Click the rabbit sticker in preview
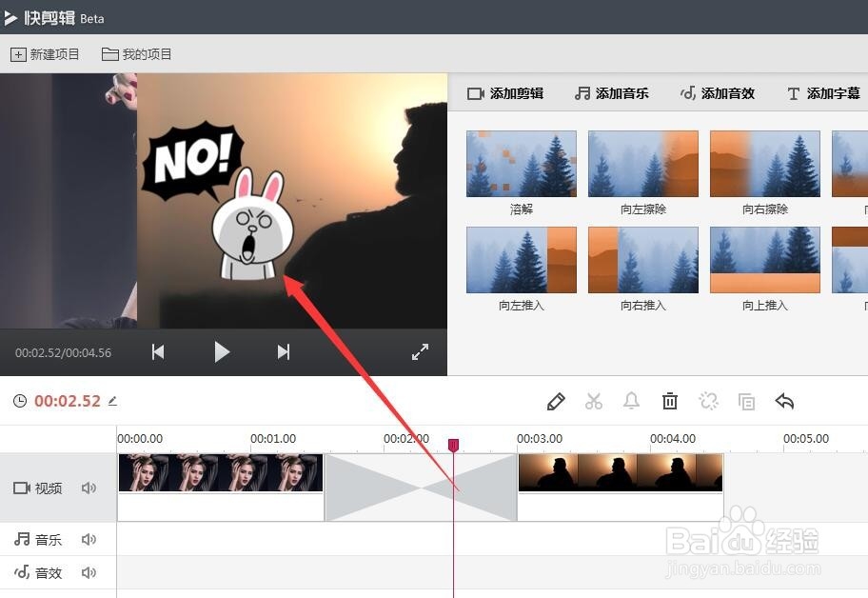868x598 pixels. [252, 225]
